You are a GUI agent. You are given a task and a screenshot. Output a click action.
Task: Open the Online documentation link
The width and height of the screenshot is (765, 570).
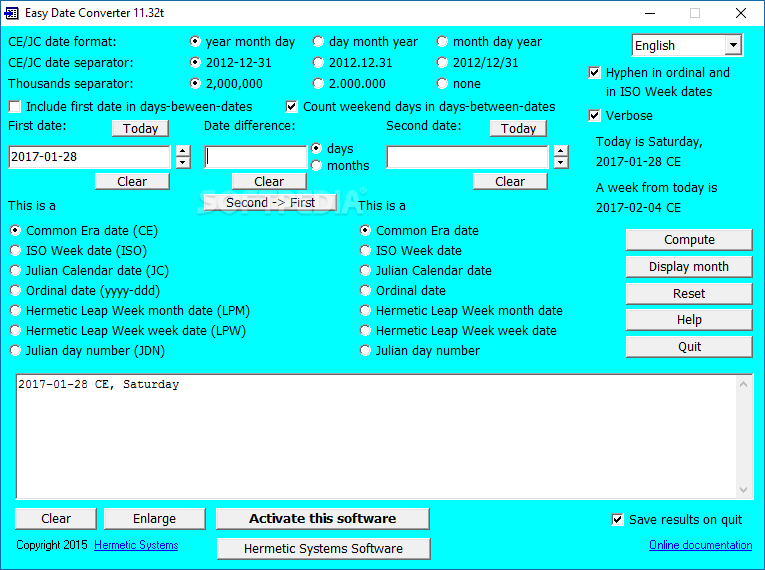coord(701,545)
